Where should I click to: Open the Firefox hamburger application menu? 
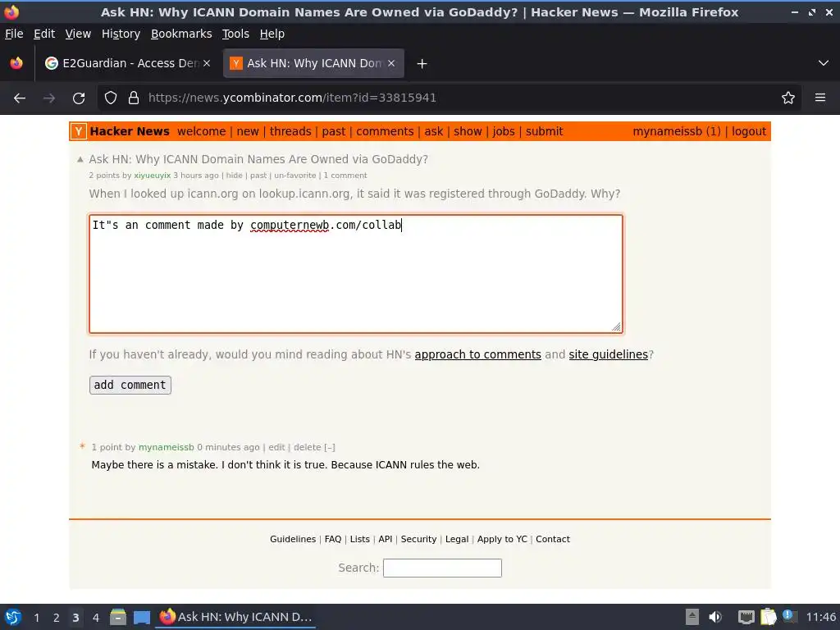click(x=820, y=98)
